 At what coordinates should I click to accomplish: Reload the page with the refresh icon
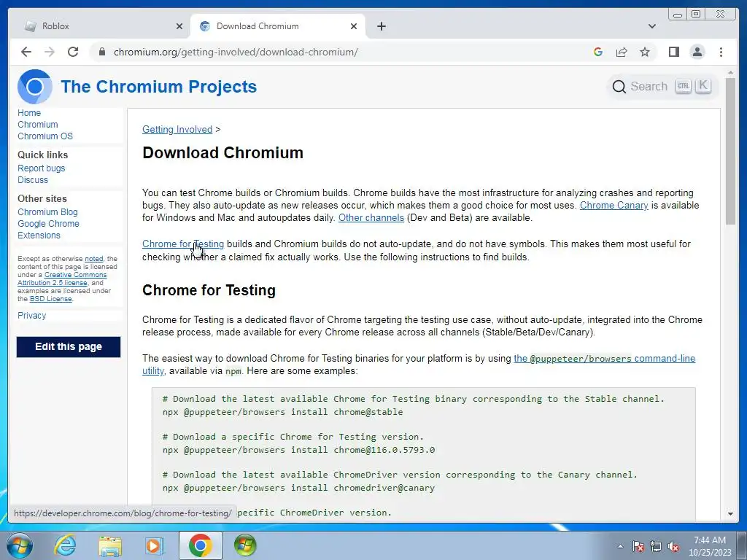click(x=73, y=52)
